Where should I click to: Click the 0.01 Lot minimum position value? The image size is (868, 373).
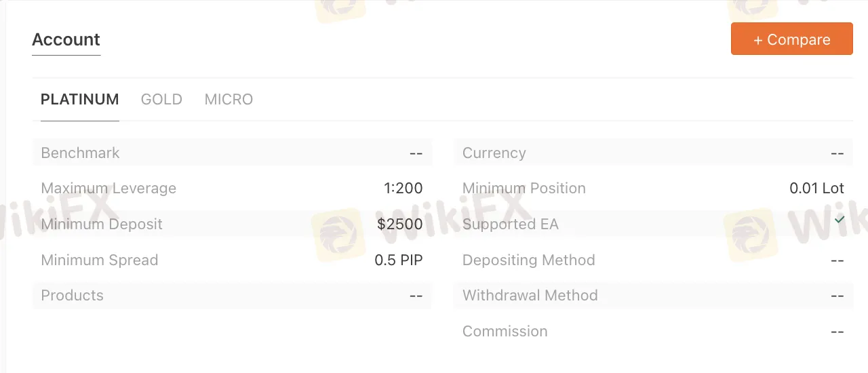[816, 189]
